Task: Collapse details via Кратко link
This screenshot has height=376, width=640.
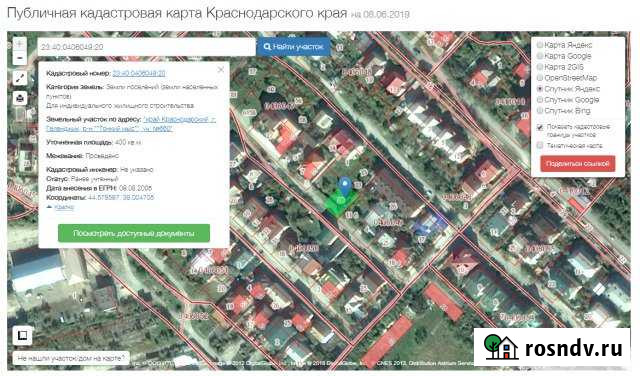Action: pos(64,207)
